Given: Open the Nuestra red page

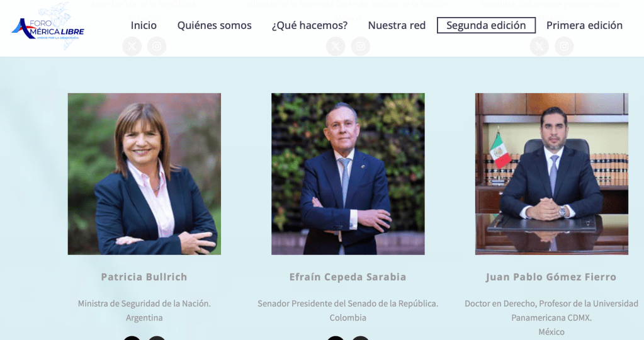Looking at the screenshot, I should tap(397, 25).
